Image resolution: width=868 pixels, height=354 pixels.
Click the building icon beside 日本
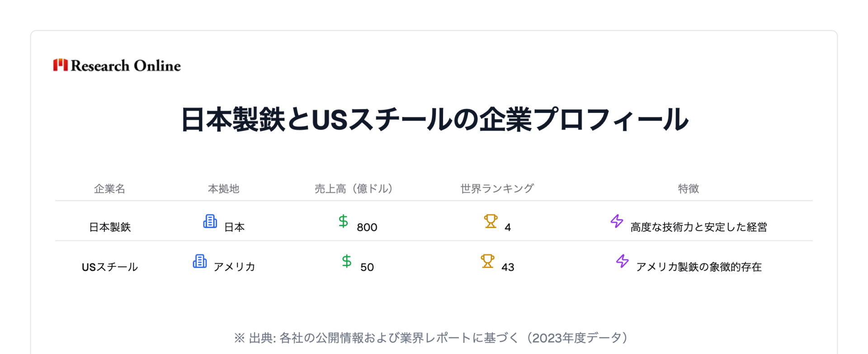coord(210,221)
